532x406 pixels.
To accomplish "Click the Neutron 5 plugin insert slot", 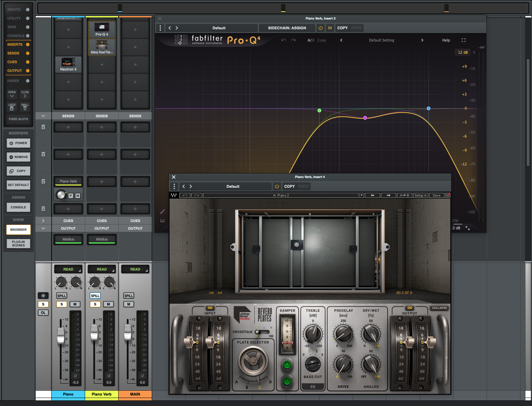I will click(x=68, y=64).
